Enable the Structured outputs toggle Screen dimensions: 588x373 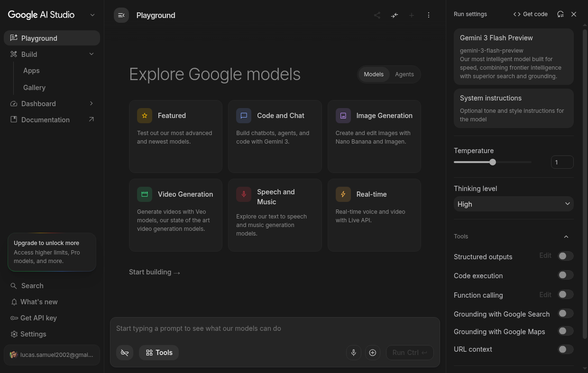tap(566, 256)
